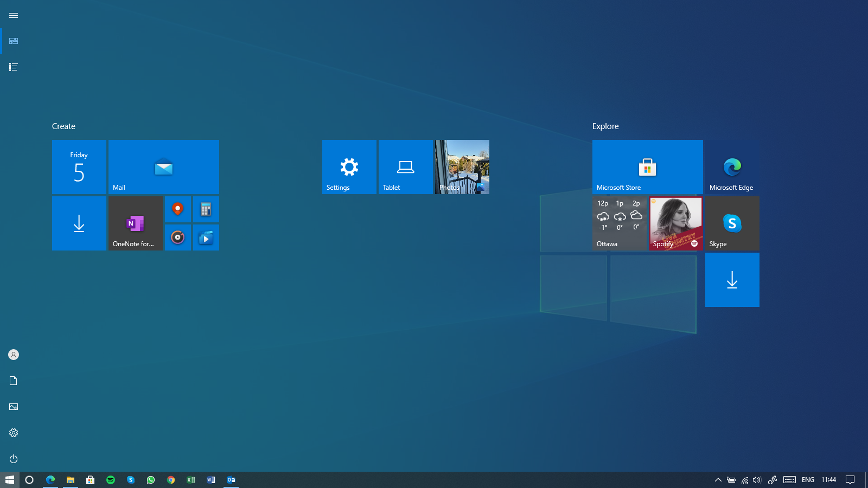Open ENG input language switcher
The image size is (868, 488).
coord(808,480)
